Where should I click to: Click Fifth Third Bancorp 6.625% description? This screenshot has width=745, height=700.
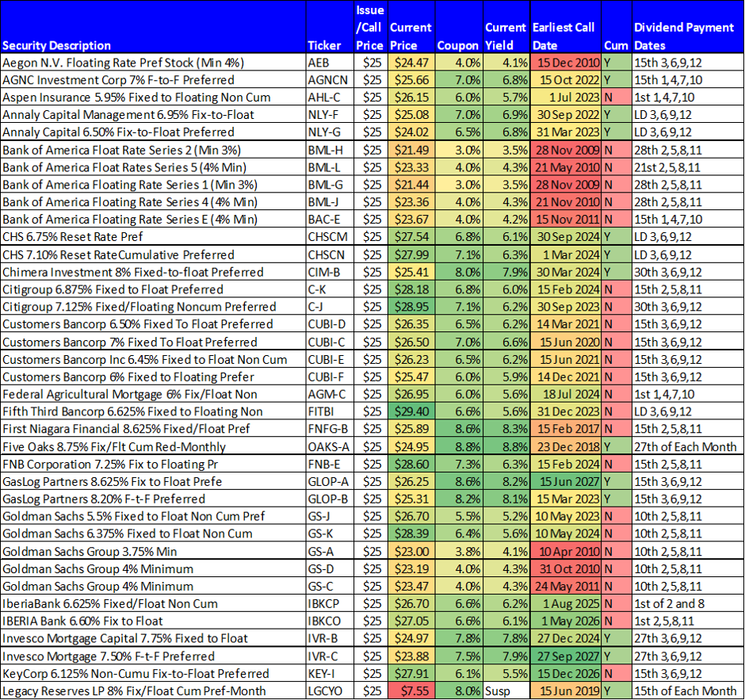coord(153,411)
